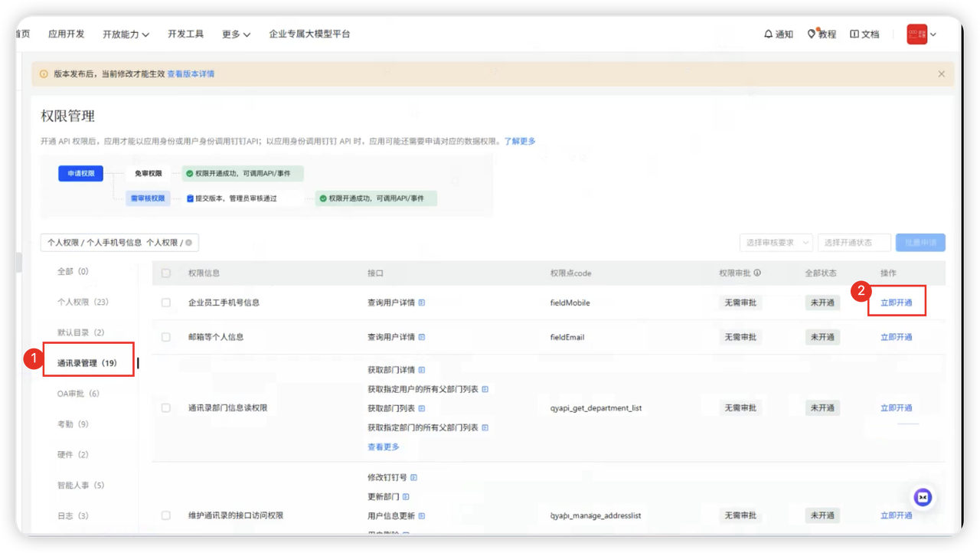Viewport: 980px width, 553px height.
Task: Open 文档 documentation from the top bar
Action: coord(854,34)
